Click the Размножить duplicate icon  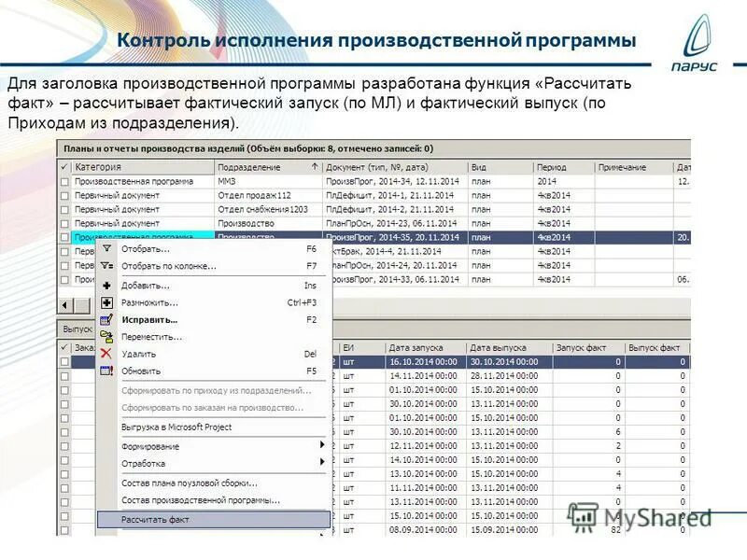[x=107, y=302]
